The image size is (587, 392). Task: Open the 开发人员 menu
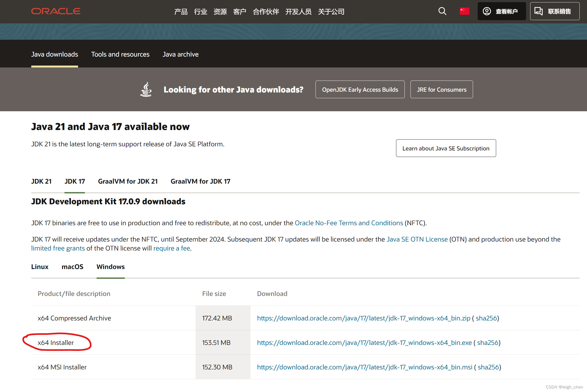pyautogui.click(x=298, y=11)
